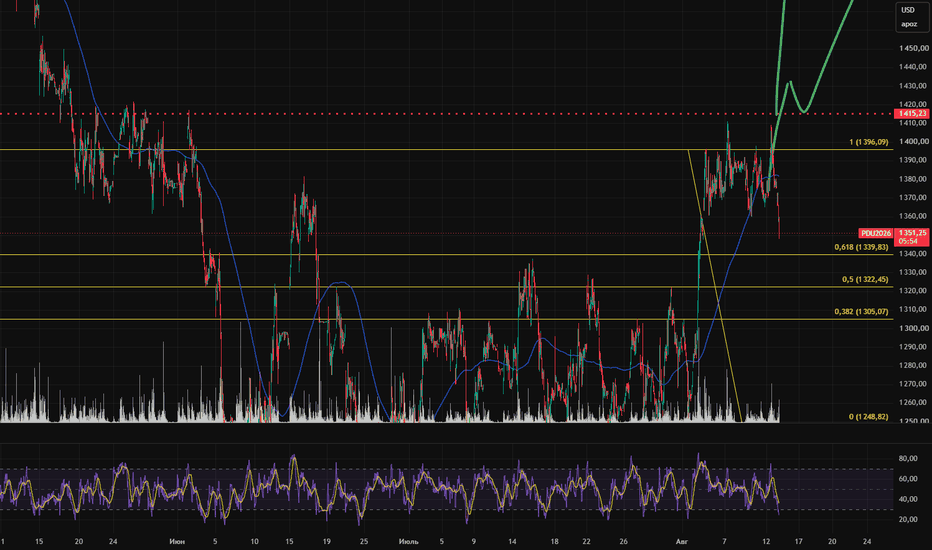The image size is (932, 550).
Task: Select Fibonacci level label 1 (1 396,09)
Action: (868, 142)
